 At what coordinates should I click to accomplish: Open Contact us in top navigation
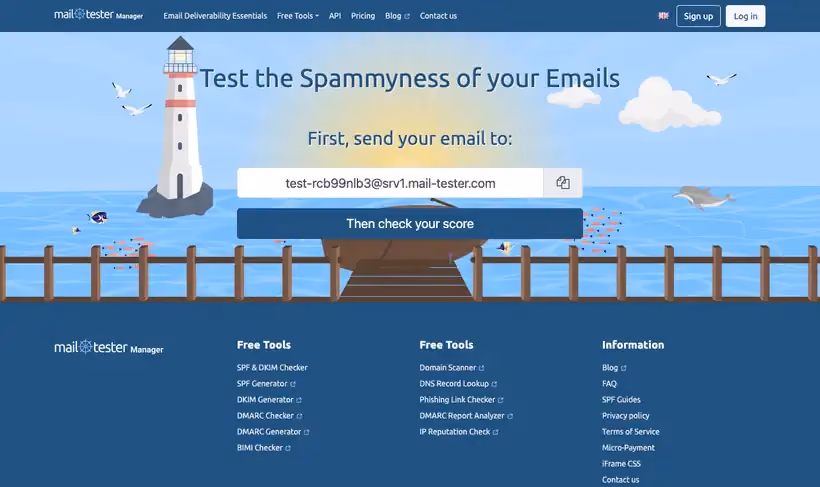tap(438, 16)
